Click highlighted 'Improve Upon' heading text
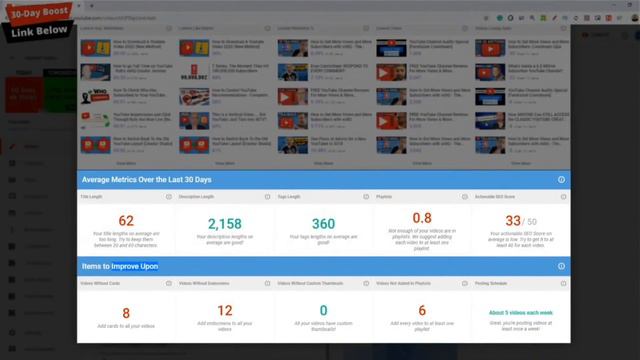Image resolution: width=640 pixels, height=360 pixels. [x=135, y=267]
